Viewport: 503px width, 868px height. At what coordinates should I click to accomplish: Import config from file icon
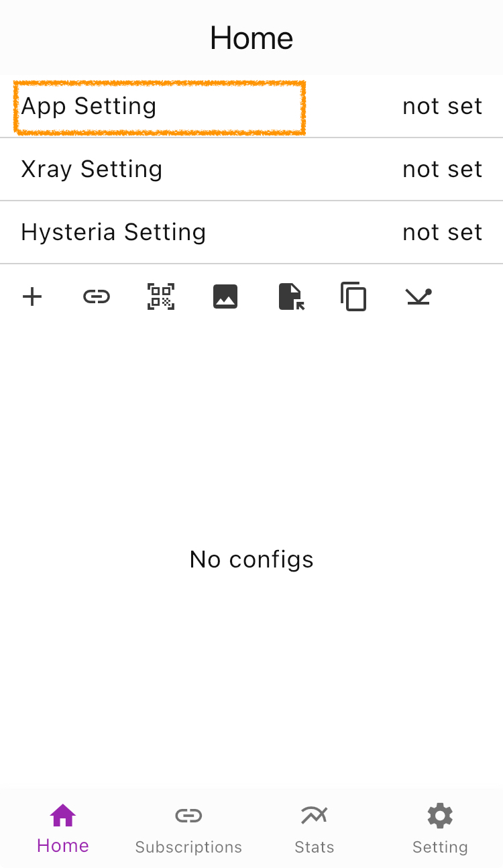tap(290, 296)
